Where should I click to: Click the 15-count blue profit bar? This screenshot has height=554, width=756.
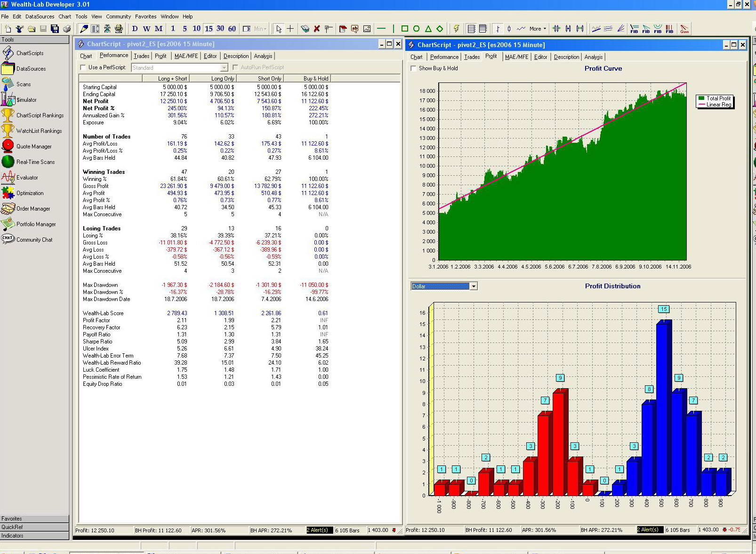click(x=664, y=408)
